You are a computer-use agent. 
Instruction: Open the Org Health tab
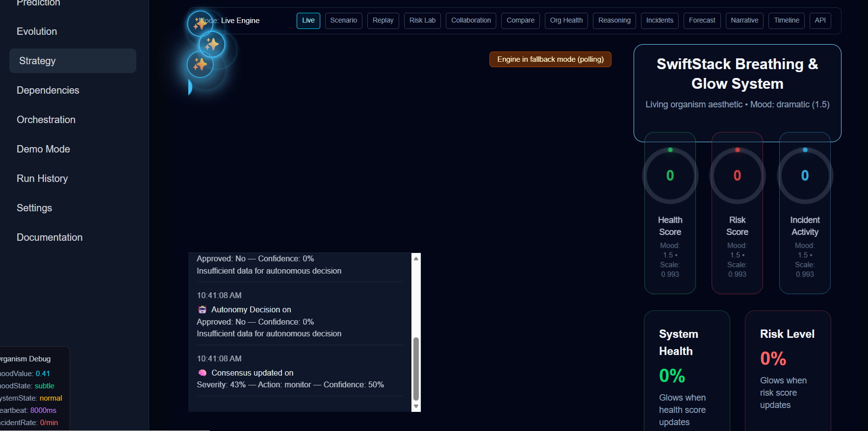point(566,21)
